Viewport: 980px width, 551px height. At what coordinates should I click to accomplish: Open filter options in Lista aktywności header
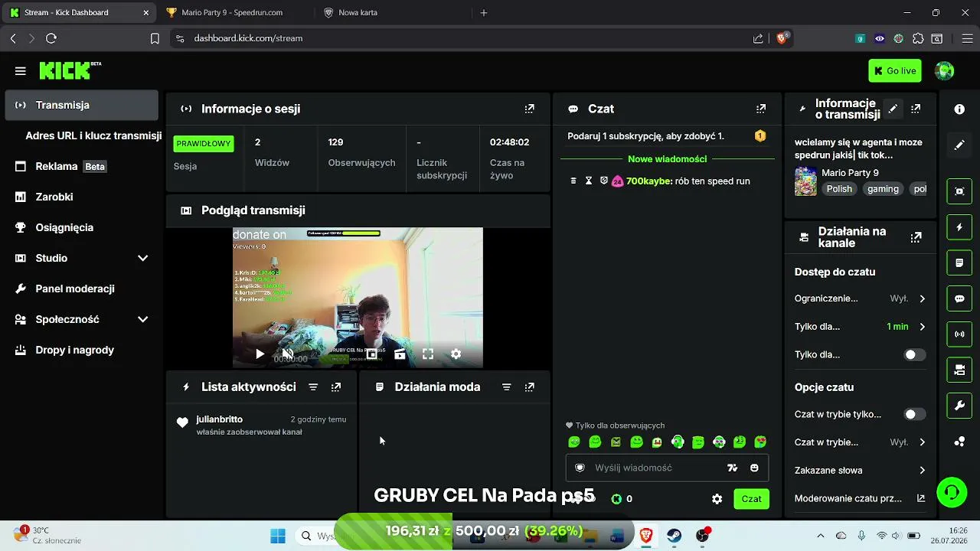(313, 387)
